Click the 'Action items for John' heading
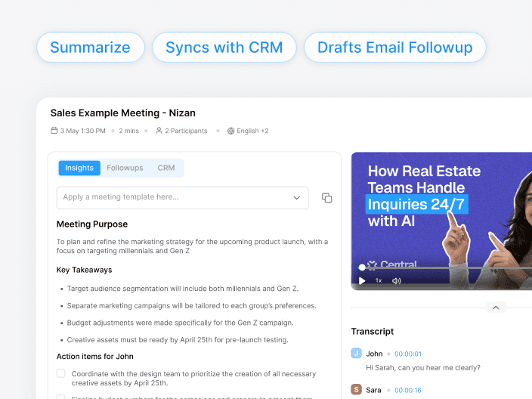Viewport: 532px width, 399px height. [95, 357]
